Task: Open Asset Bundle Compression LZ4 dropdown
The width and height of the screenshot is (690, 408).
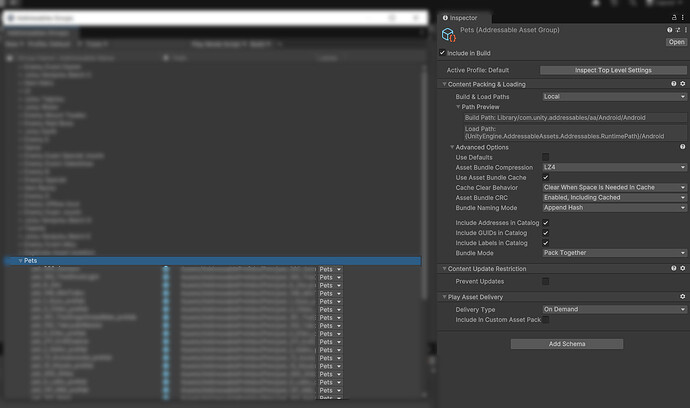Action: coord(614,167)
